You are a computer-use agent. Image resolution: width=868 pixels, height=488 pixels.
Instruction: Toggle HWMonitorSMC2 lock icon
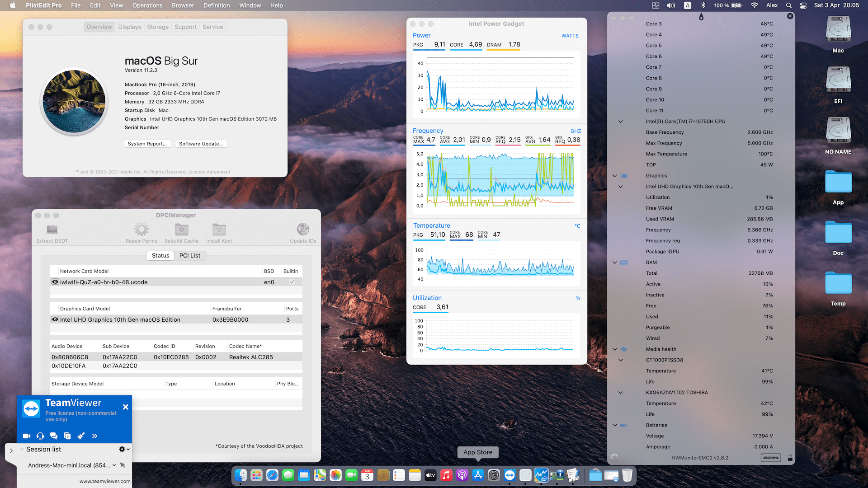pyautogui.click(x=790, y=458)
